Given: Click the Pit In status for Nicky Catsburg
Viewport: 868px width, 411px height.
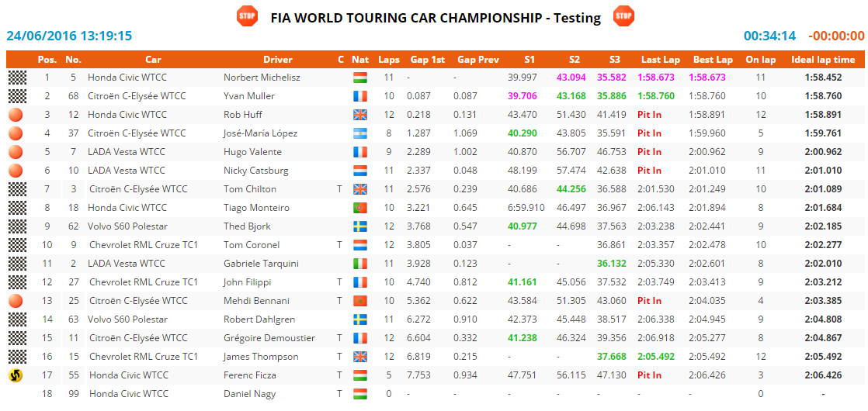Looking at the screenshot, I should coord(649,171).
